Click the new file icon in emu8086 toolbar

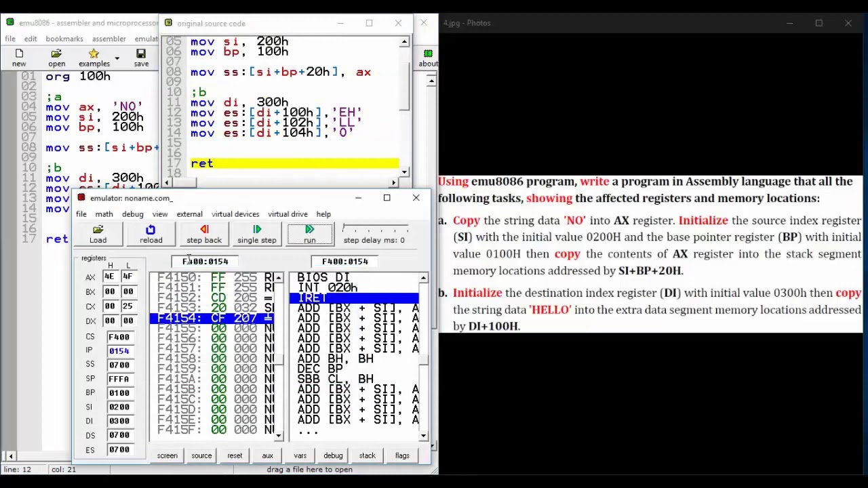[x=19, y=58]
